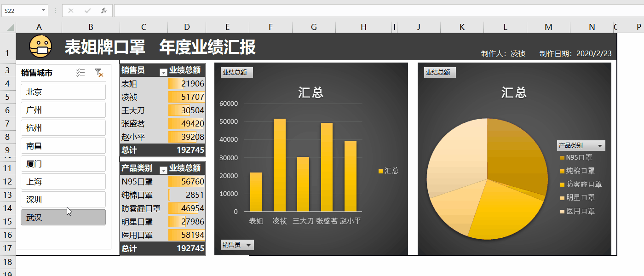Click the 赵小平 bar in the chart
This screenshot has width=644, height=276.
point(351,176)
